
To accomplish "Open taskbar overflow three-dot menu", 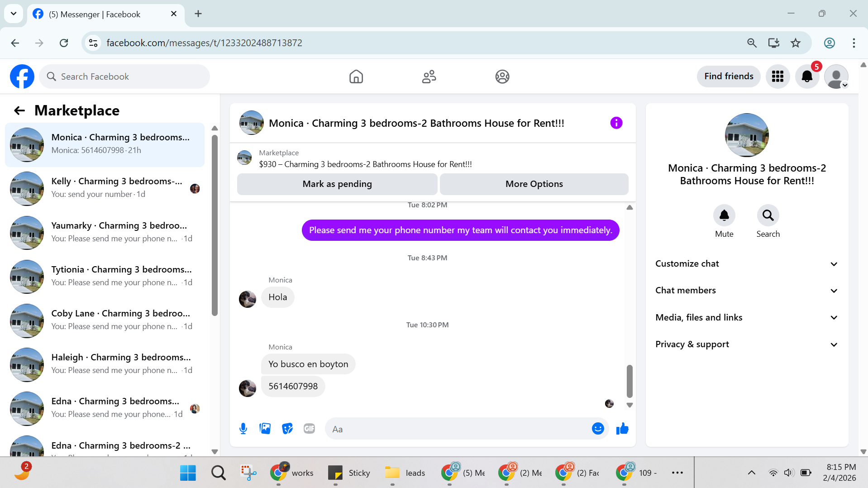I will (x=677, y=473).
